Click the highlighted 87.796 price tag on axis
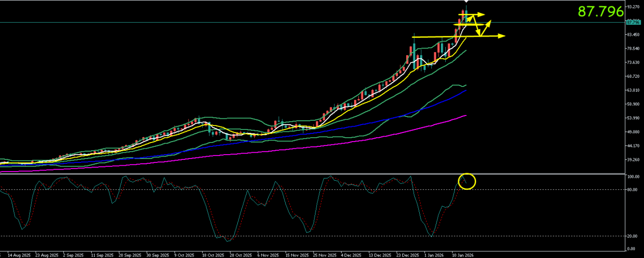This screenshot has height=258, width=644. [632, 22]
